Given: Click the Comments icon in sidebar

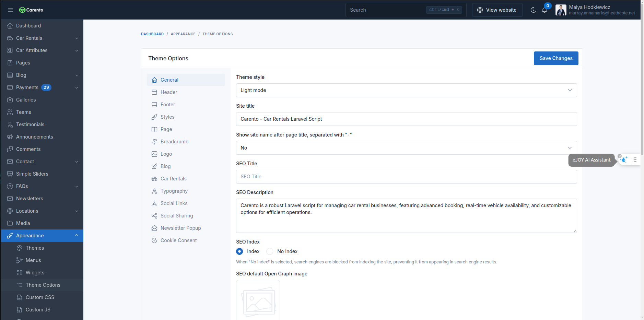Looking at the screenshot, I should (x=10, y=149).
